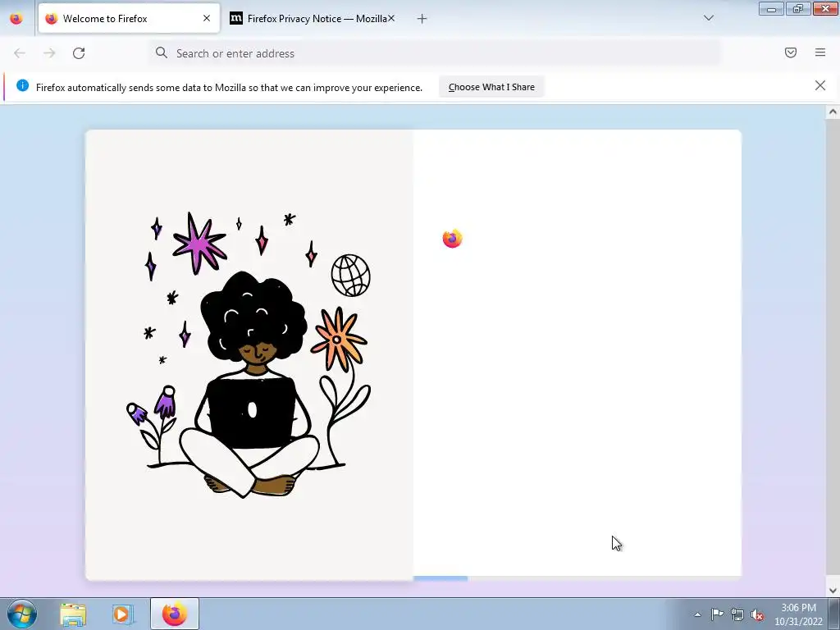Close the Firefox Privacy Notice tab
This screenshot has width=840, height=630.
391,18
